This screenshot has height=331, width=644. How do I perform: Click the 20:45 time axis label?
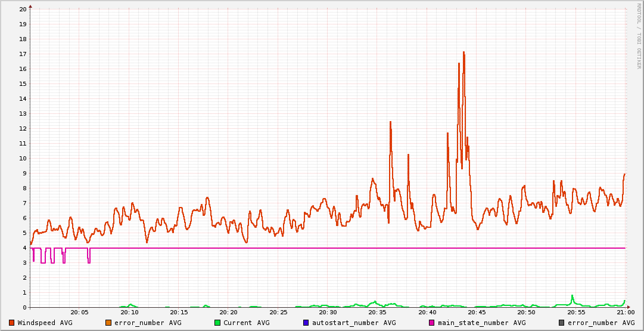coord(477,312)
